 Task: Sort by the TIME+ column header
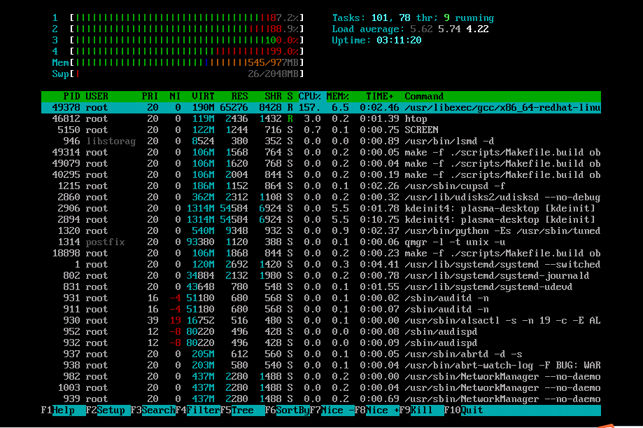pos(380,96)
